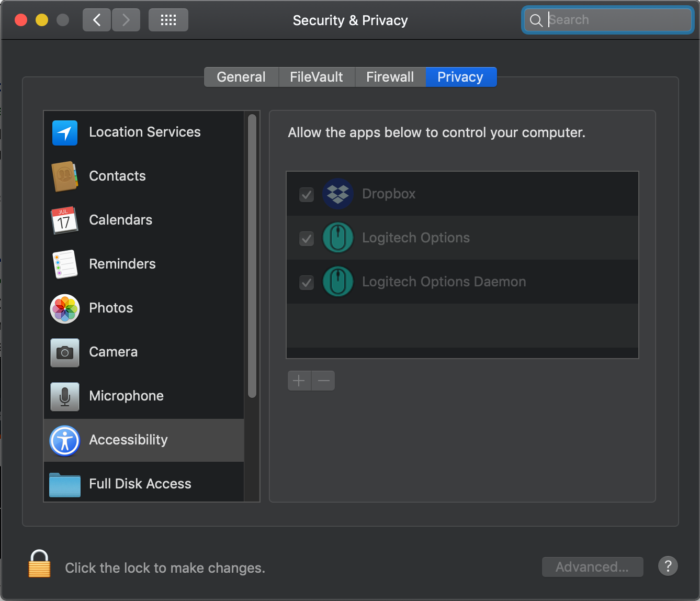This screenshot has height=601, width=700.
Task: Click the Calendars icon in sidebar
Action: tap(65, 220)
